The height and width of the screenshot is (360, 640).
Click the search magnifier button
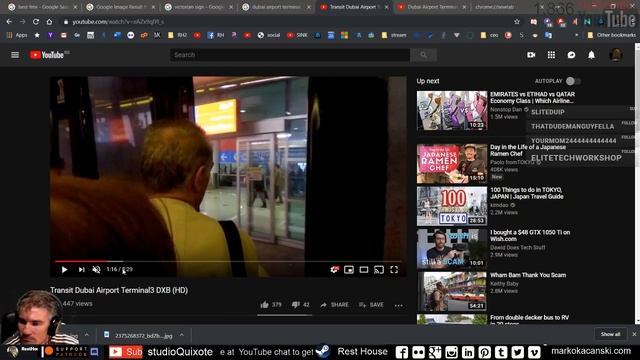coord(423,55)
